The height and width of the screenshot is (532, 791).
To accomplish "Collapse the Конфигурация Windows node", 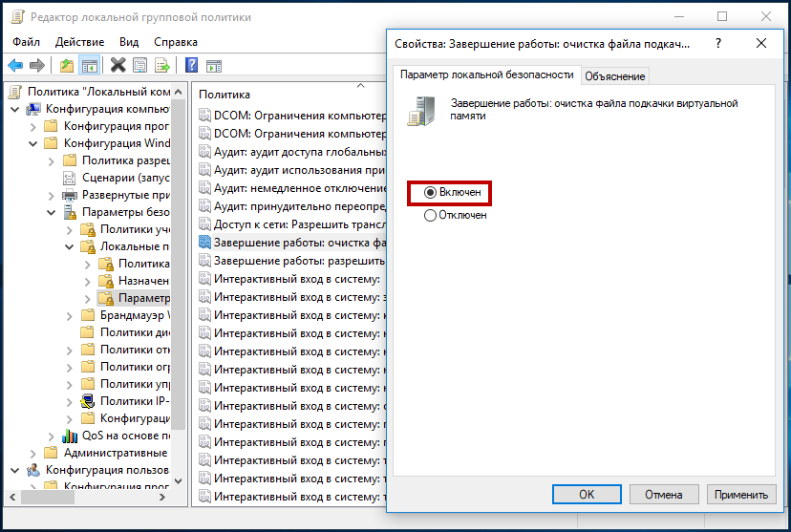I will click(33, 143).
